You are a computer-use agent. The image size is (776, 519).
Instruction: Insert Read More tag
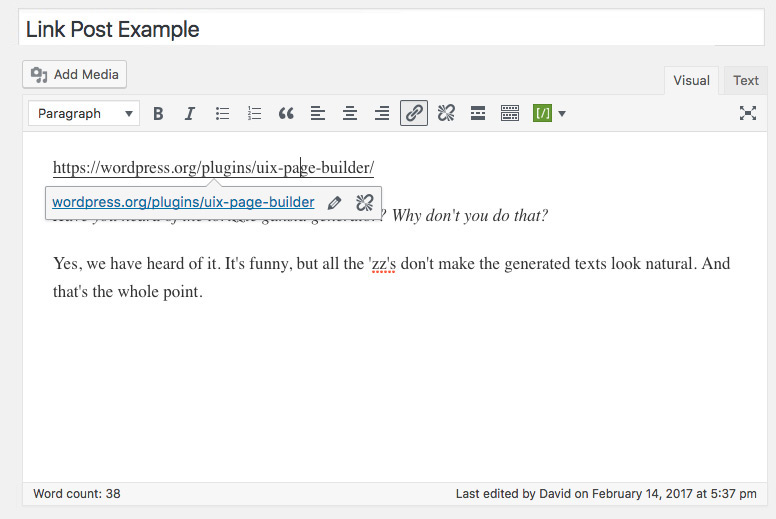pos(478,114)
